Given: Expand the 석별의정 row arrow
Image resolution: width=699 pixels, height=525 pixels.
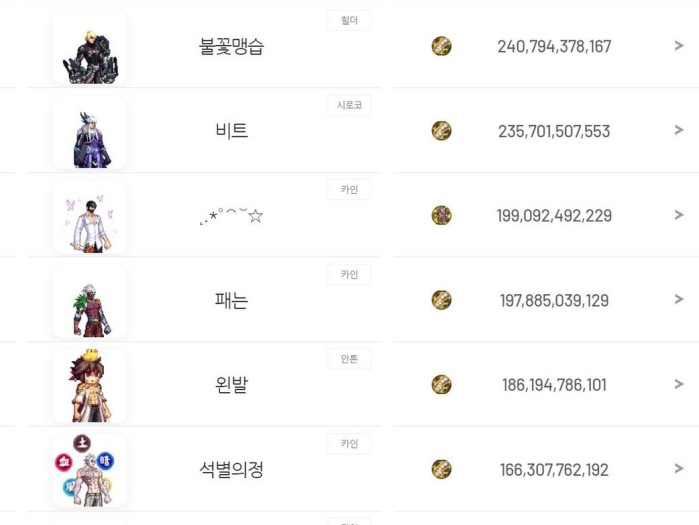Looking at the screenshot, I should pyautogui.click(x=679, y=469).
